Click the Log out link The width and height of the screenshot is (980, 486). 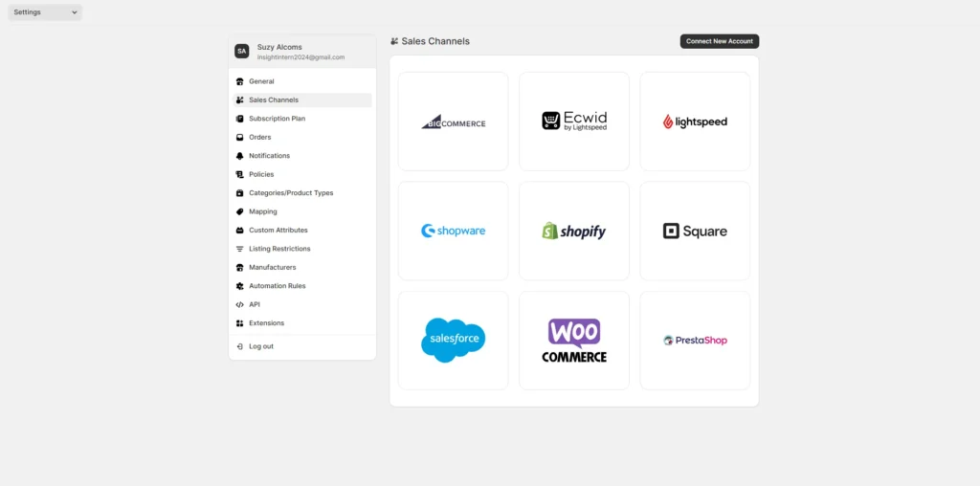click(260, 346)
